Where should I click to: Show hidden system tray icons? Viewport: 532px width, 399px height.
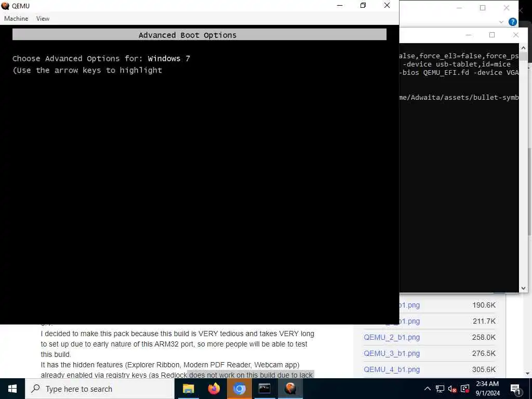tap(428, 389)
